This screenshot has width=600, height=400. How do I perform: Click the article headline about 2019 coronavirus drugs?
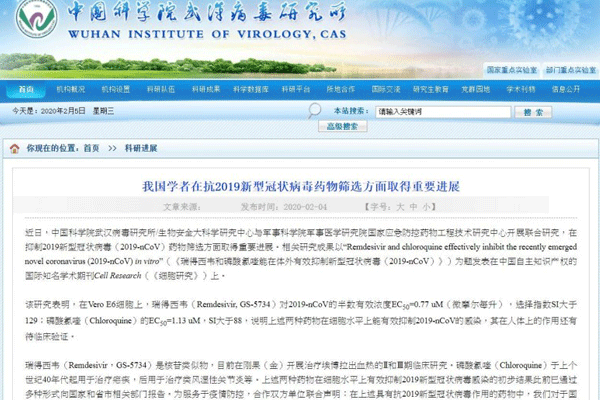point(299,187)
